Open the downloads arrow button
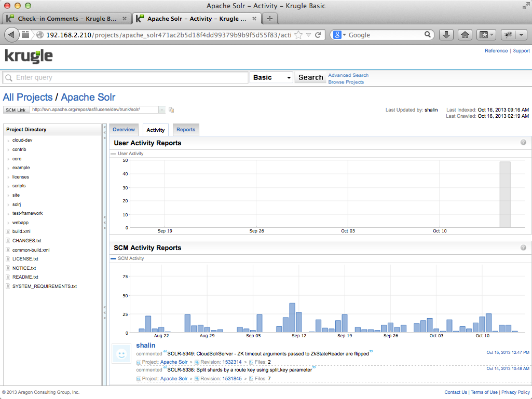This screenshot has height=399, width=532. (x=446, y=35)
